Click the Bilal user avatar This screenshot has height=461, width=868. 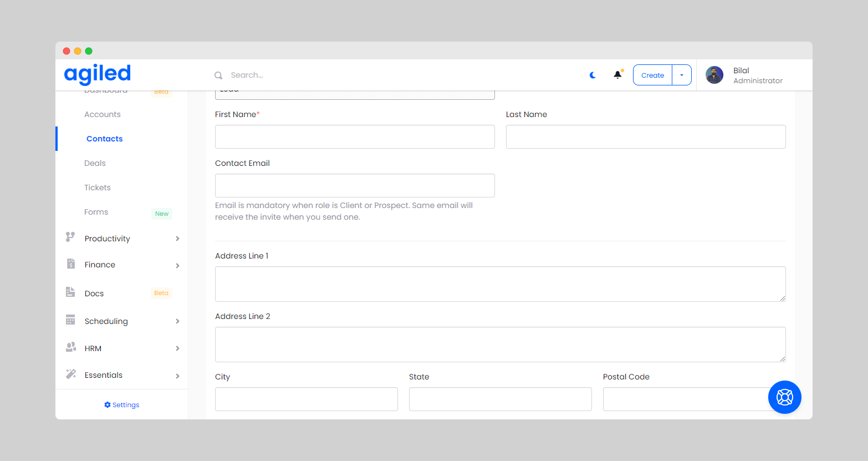pyautogui.click(x=714, y=75)
